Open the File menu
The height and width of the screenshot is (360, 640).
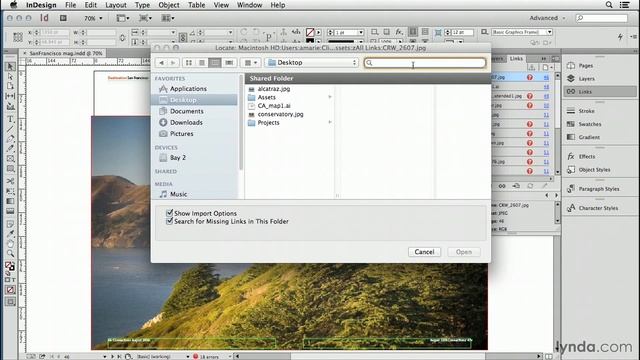pos(70,5)
